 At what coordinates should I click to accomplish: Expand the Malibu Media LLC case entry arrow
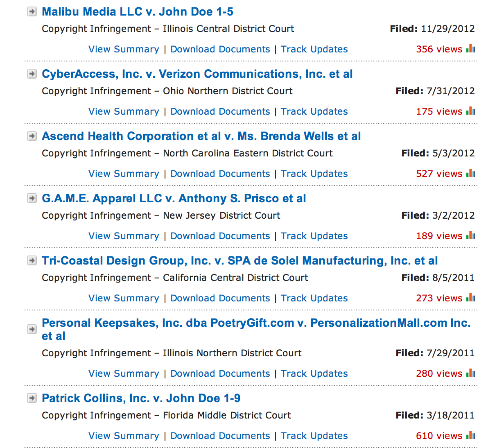[x=32, y=12]
